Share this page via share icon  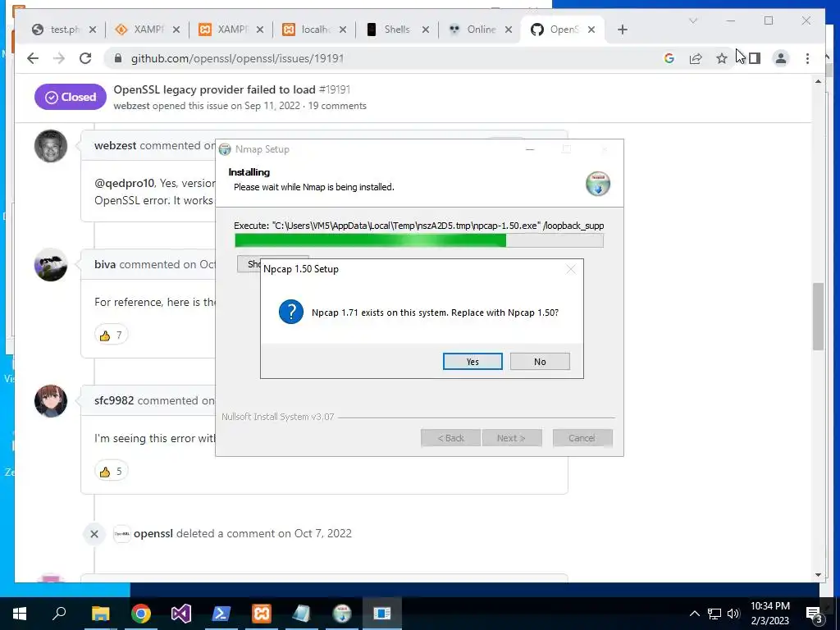point(696,58)
